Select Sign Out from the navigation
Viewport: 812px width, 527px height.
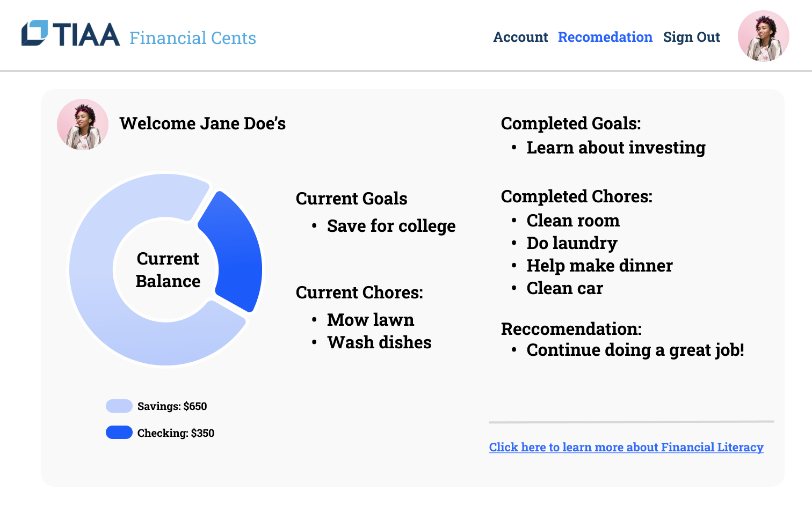(x=692, y=37)
